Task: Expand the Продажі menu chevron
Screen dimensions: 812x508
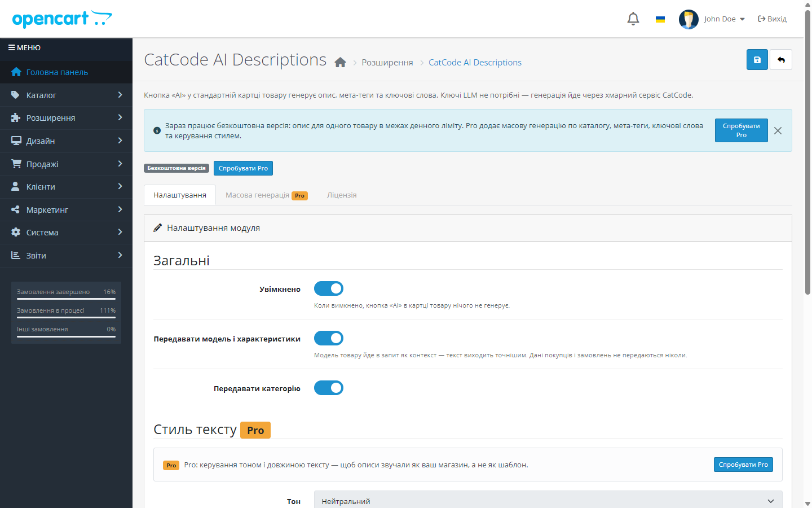Action: (x=120, y=164)
